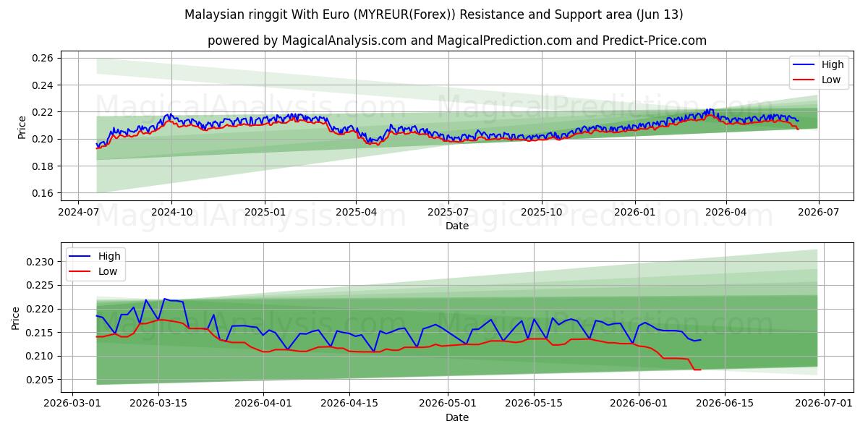Click the 2026-01 date tick

tap(634, 213)
